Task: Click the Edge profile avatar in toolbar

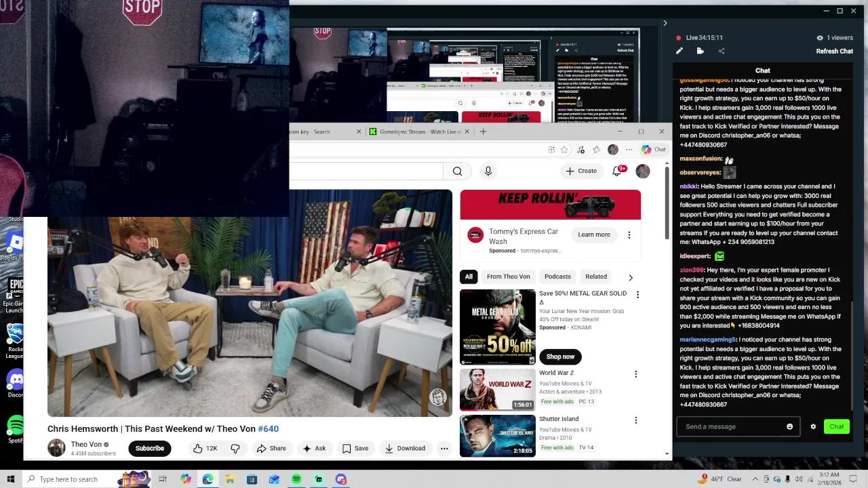Action: [613, 150]
